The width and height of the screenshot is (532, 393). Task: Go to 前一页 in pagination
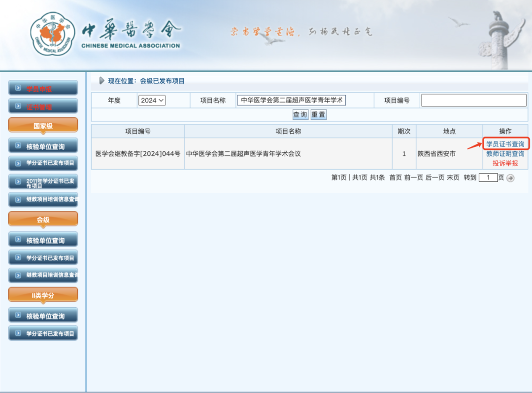[414, 178]
